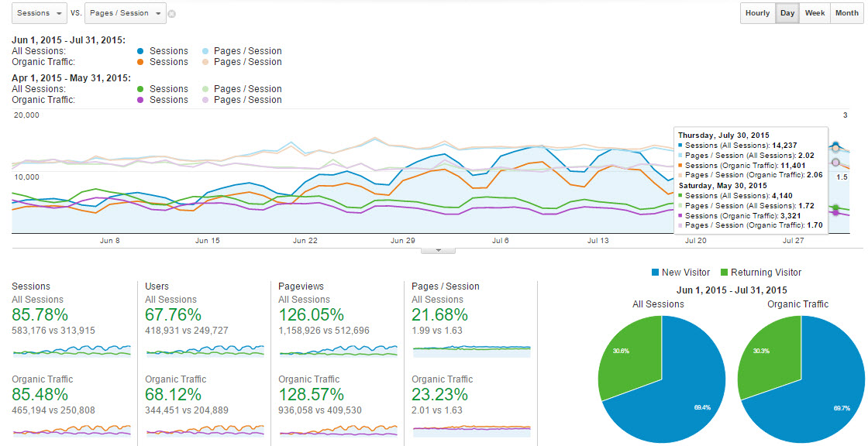Screen dimensions: 868x446
Task: Click the 67.76% All Sessions users value
Action: coord(174,315)
